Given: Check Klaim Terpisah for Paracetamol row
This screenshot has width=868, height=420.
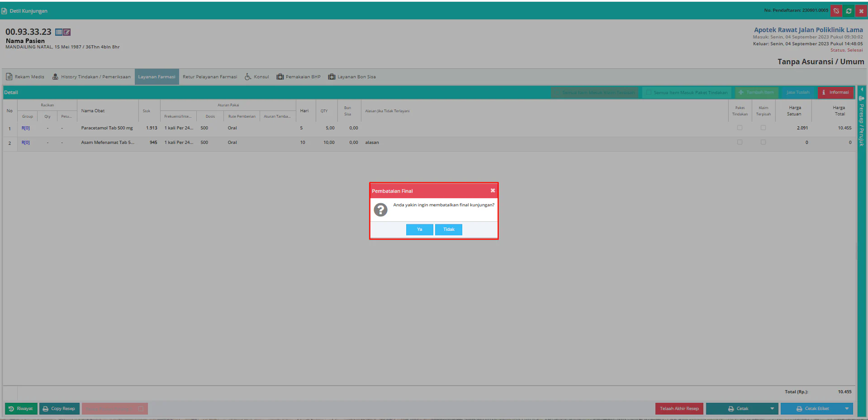Looking at the screenshot, I should tap(764, 128).
